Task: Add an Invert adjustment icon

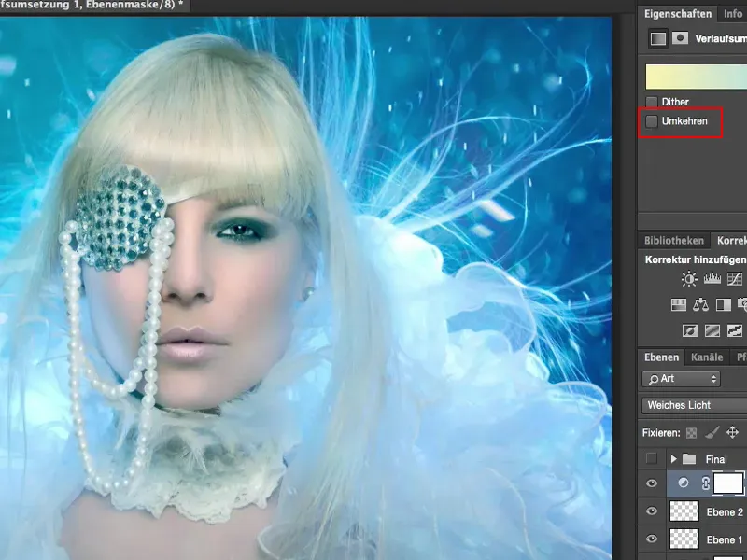Action: click(690, 330)
